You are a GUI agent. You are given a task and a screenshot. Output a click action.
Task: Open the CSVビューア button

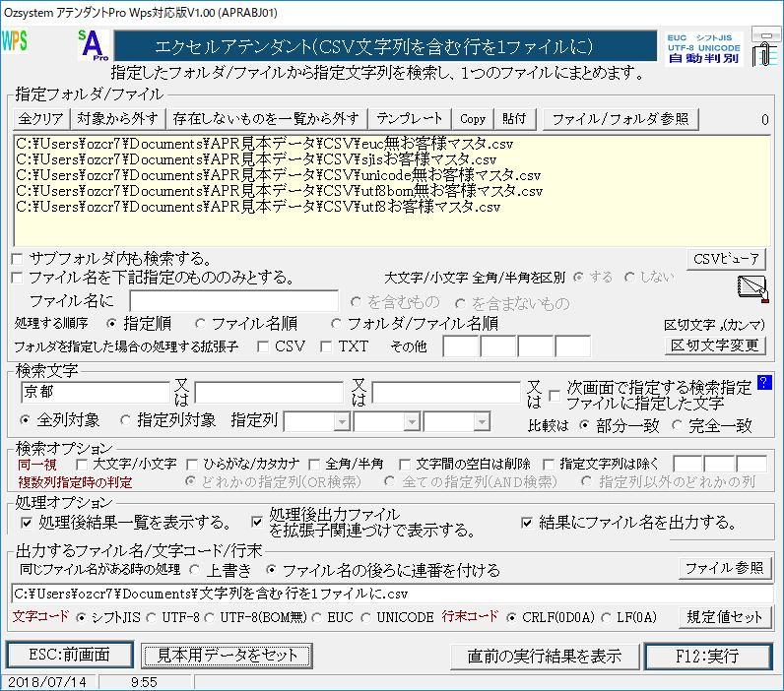click(726, 259)
